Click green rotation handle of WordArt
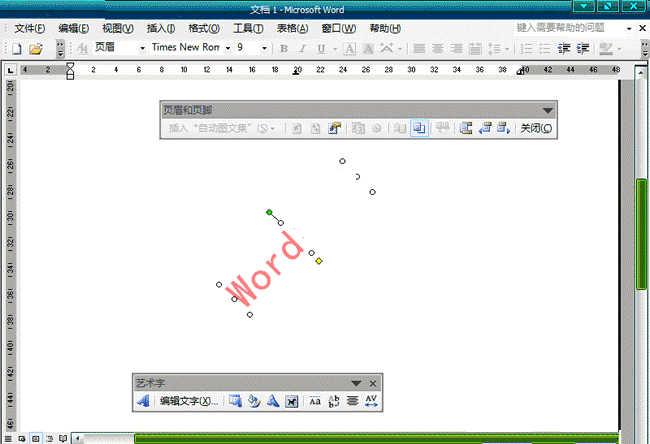 269,212
